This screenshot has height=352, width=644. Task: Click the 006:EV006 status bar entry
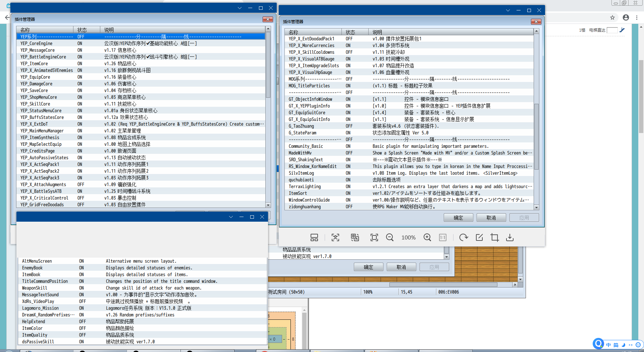click(x=448, y=292)
